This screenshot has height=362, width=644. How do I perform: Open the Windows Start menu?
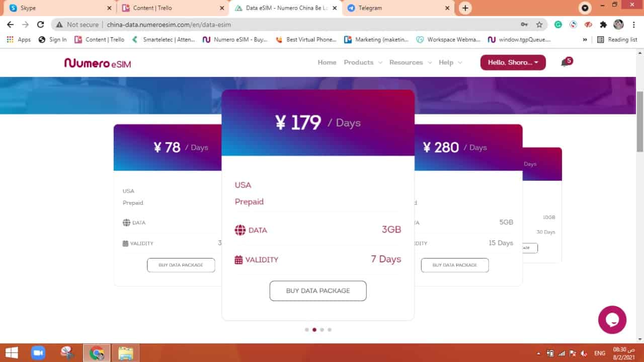(x=12, y=353)
